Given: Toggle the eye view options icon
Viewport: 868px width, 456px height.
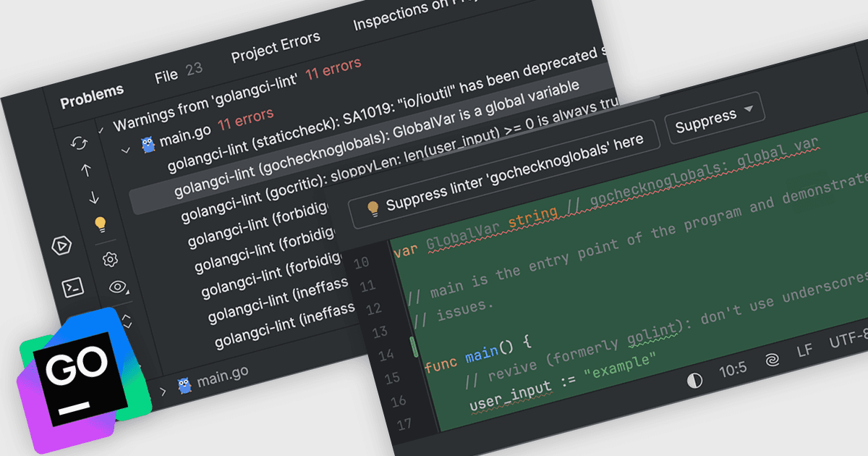Looking at the screenshot, I should click(118, 287).
